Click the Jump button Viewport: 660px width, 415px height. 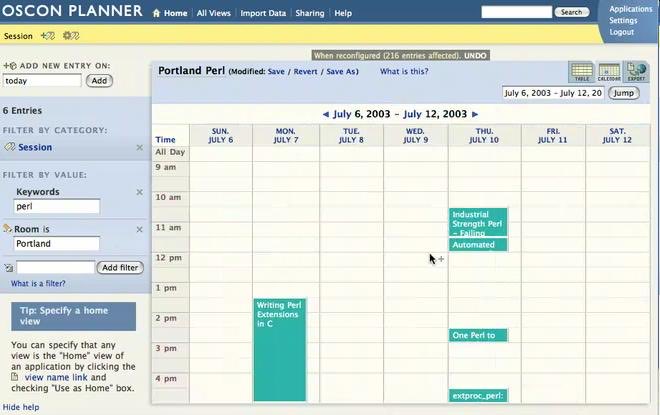(x=623, y=93)
